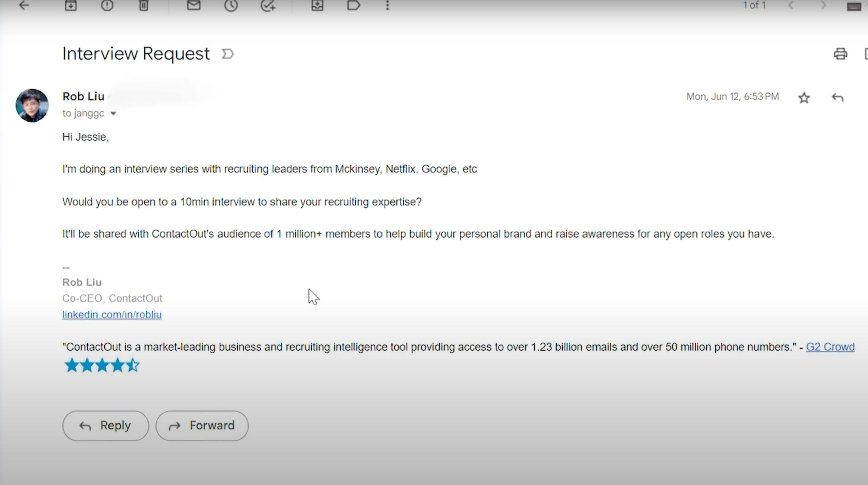Open the linkedin.com/in/robliu link
Image resolution: width=868 pixels, height=485 pixels.
(112, 315)
